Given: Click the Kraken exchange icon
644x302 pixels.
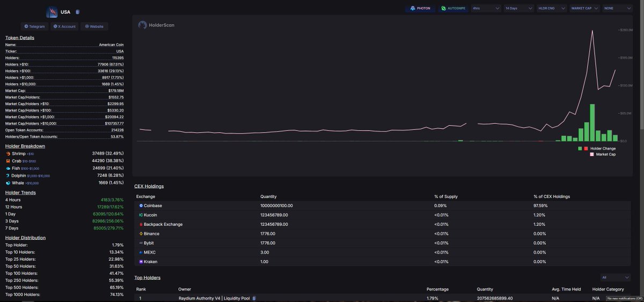Looking at the screenshot, I should pos(141,262).
